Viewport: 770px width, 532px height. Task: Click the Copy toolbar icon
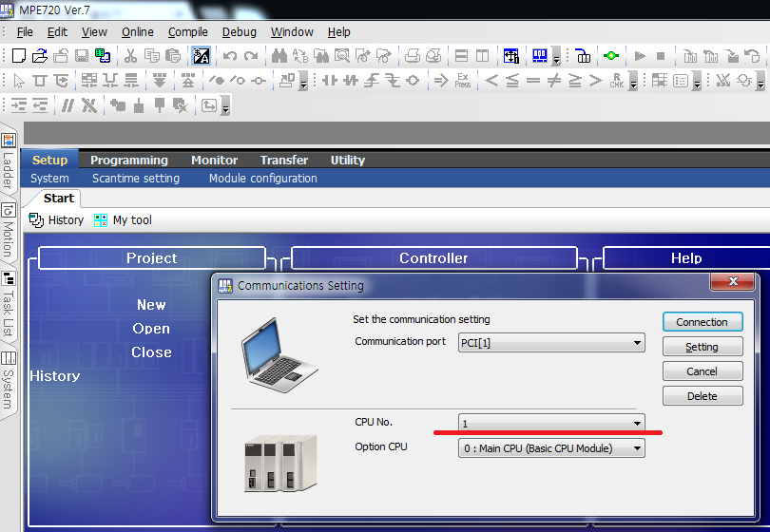coord(152,56)
